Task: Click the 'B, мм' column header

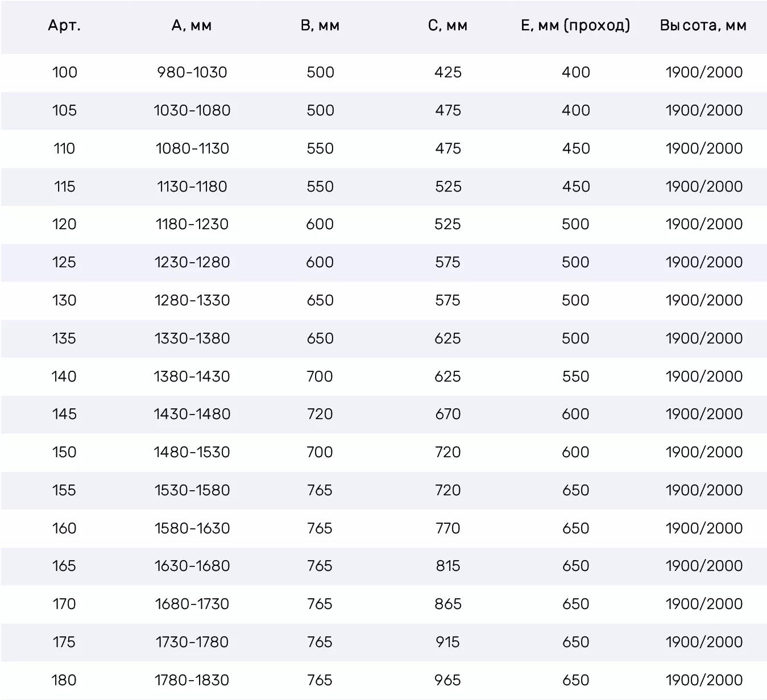Action: [x=320, y=26]
